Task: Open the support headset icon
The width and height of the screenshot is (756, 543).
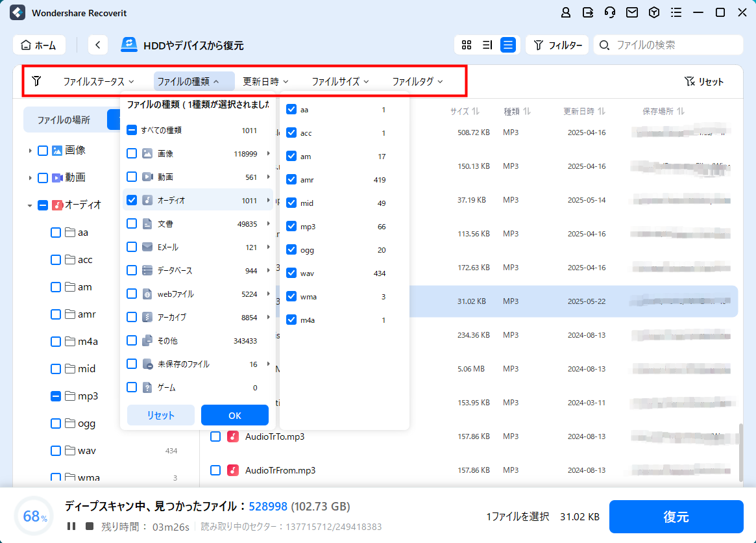Action: (610, 12)
